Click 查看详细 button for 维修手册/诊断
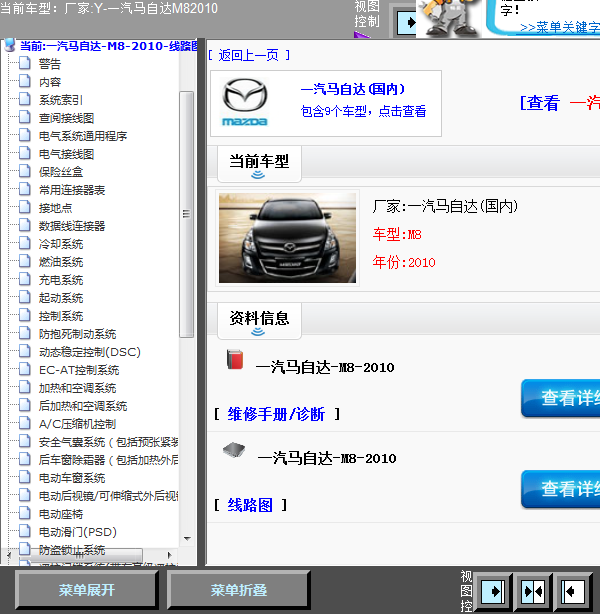The height and width of the screenshot is (614, 600). pos(561,398)
